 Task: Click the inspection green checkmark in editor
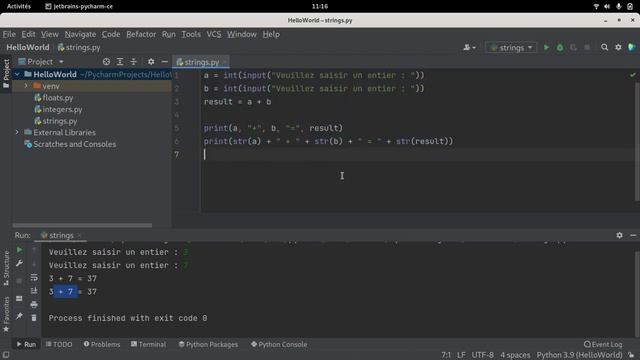pyautogui.click(x=633, y=75)
